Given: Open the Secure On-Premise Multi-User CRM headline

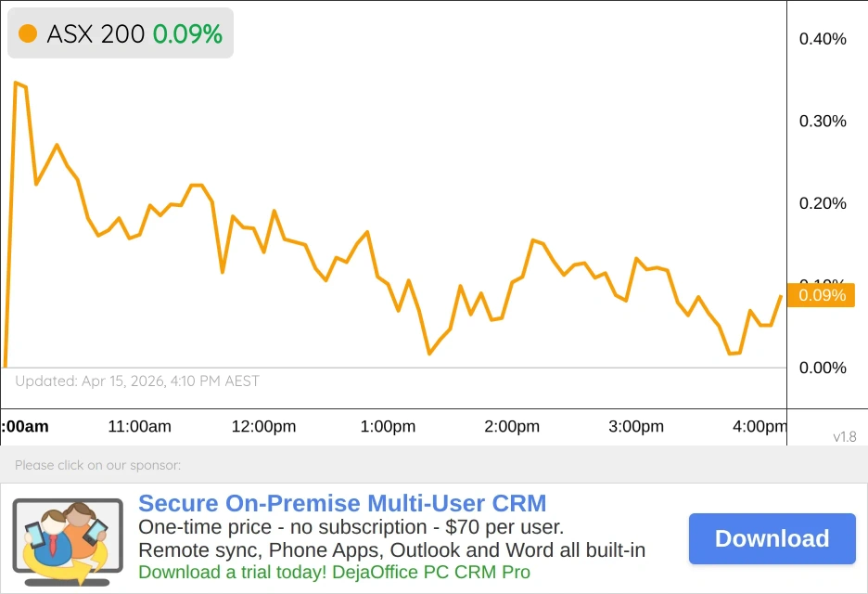Looking at the screenshot, I should 342,504.
